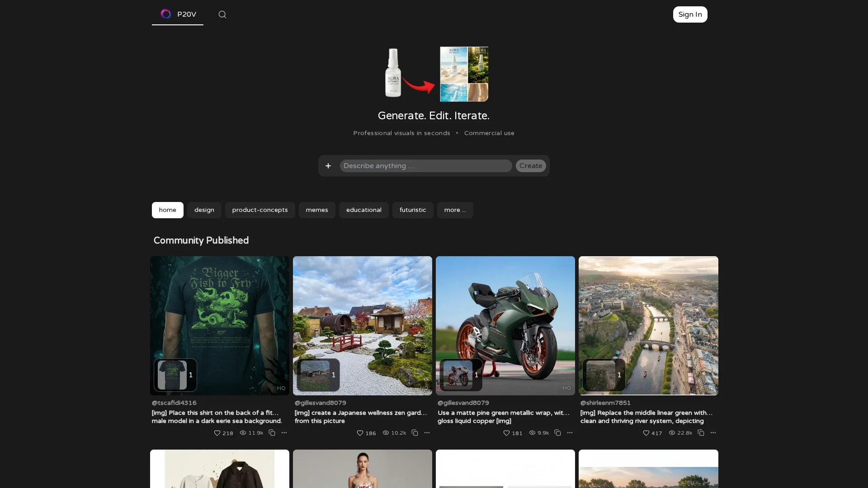Click 'Professional visuals in seconds' text
Viewport: 868px width, 488px height.
(401, 133)
